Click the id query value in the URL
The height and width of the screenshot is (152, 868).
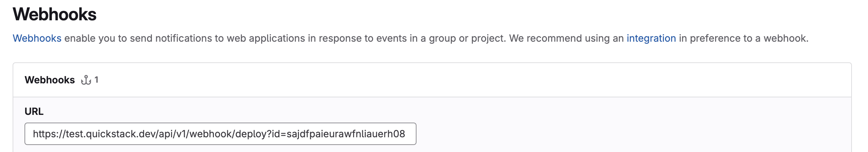(x=345, y=134)
